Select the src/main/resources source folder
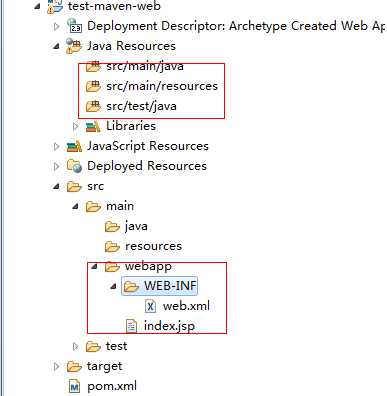Image resolution: width=387 pixels, height=396 pixels. pyautogui.click(x=162, y=86)
